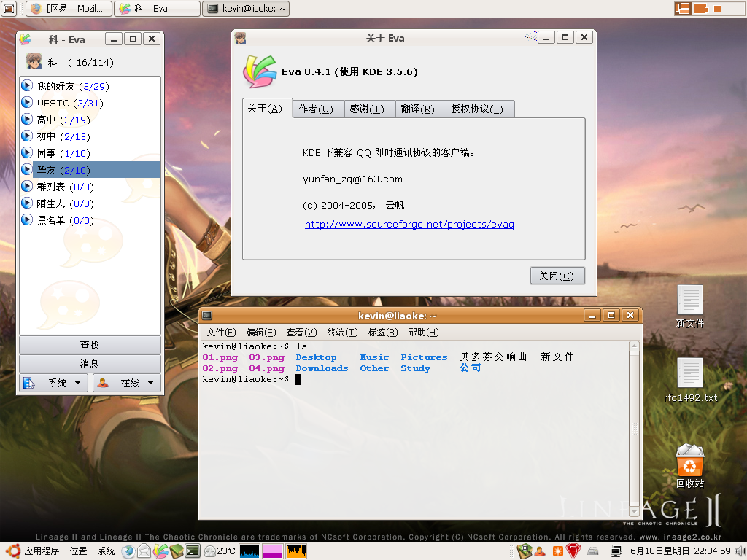Open the 系统 menu in bottom panel
Image resolution: width=747 pixels, height=560 pixels.
(x=107, y=551)
